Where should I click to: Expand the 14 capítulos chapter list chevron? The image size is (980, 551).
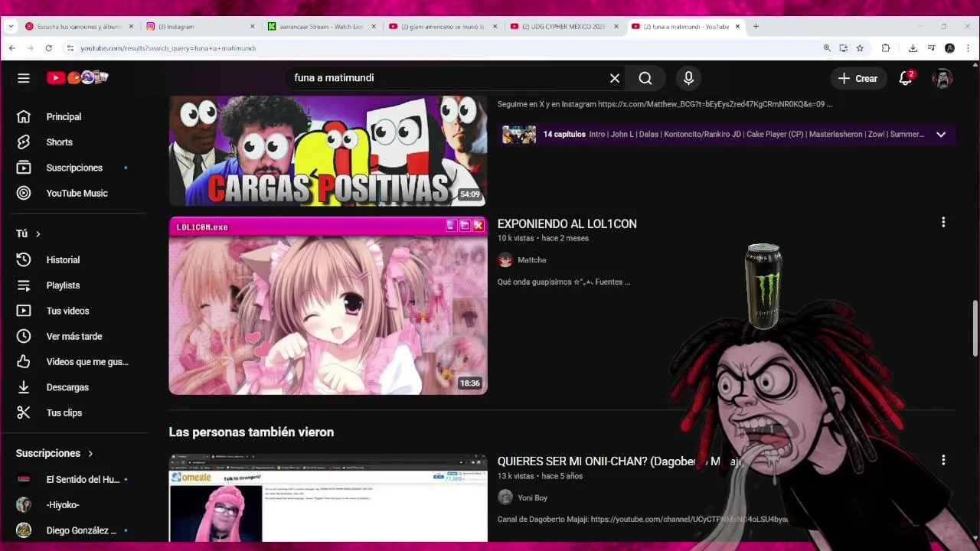point(941,135)
